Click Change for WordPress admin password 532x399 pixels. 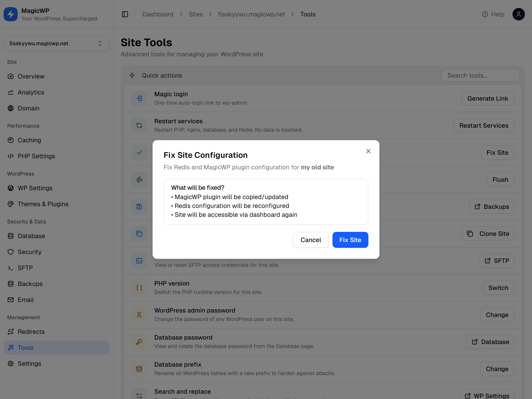tap(497, 315)
